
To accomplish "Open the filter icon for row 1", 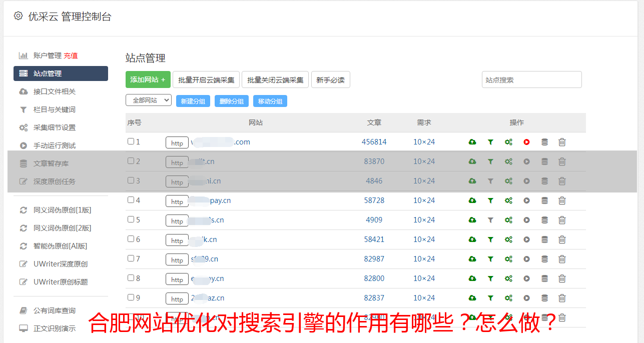I will click(x=490, y=142).
